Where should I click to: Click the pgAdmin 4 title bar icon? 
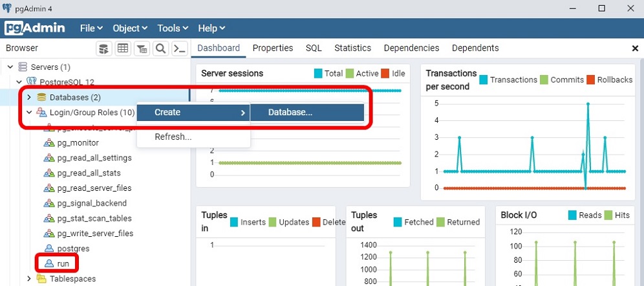coord(7,8)
